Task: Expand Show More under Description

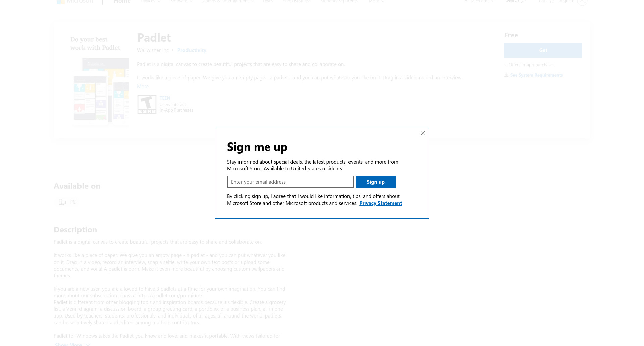Action: [72, 344]
